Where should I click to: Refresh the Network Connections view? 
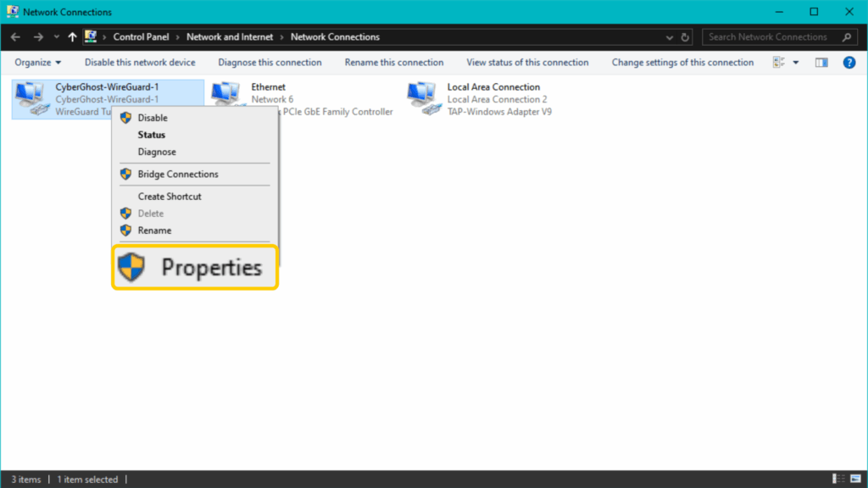click(x=685, y=37)
